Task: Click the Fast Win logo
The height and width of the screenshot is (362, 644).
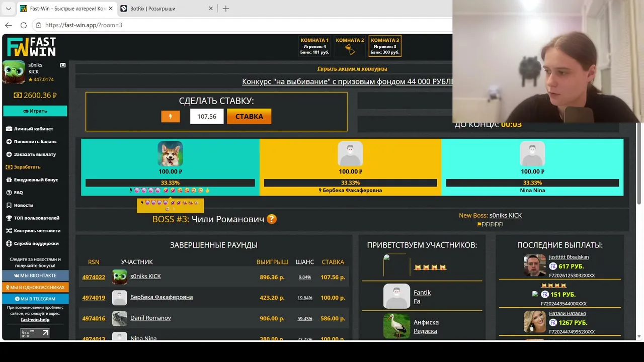Action: pos(31,47)
